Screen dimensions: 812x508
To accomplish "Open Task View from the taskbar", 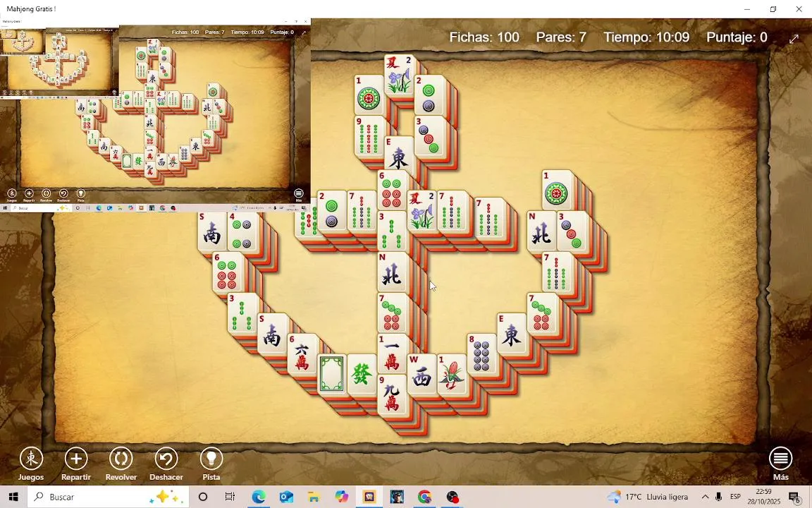I will 230,497.
